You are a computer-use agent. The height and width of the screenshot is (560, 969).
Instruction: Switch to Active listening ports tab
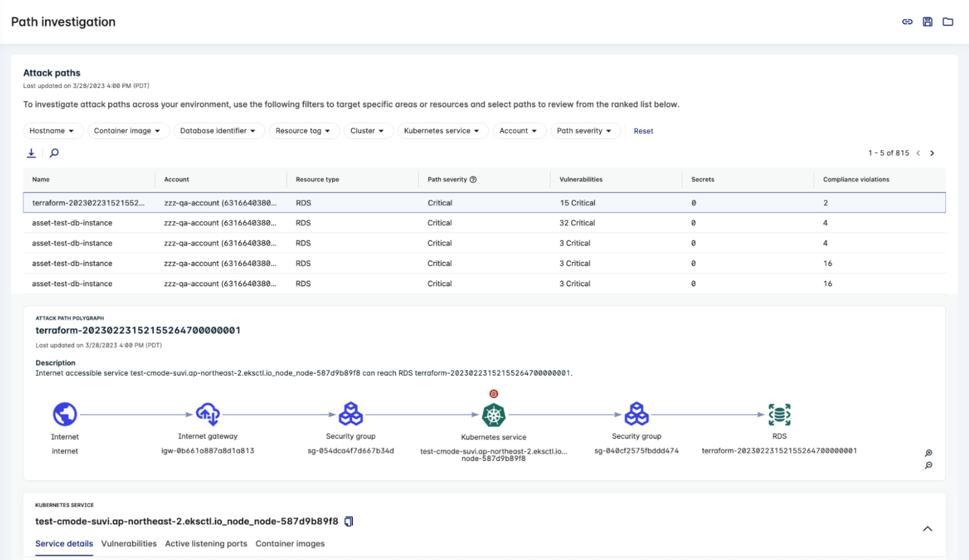206,544
